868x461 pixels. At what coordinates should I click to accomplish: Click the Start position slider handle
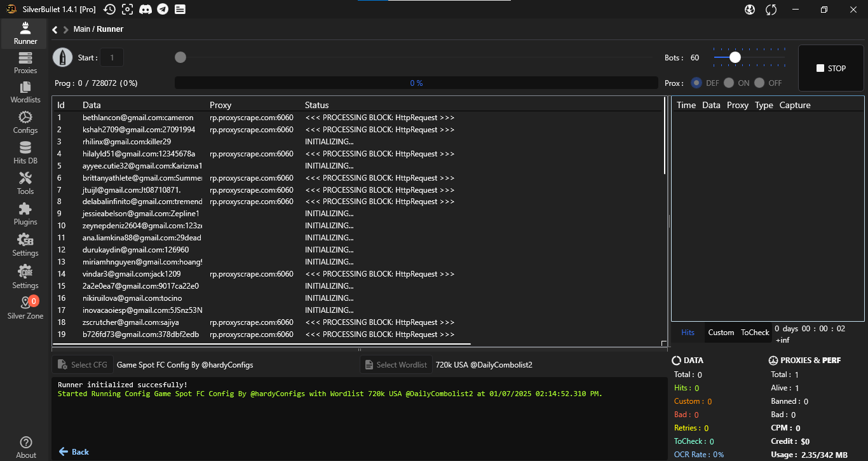pos(180,57)
